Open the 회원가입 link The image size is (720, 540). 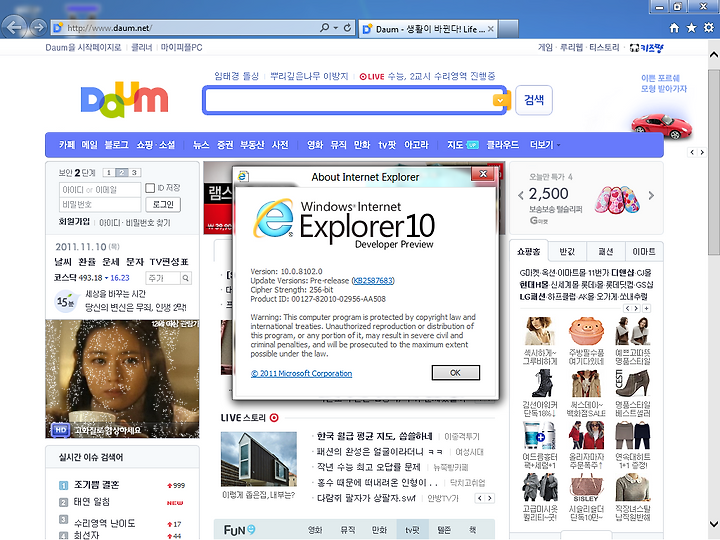tap(74, 222)
